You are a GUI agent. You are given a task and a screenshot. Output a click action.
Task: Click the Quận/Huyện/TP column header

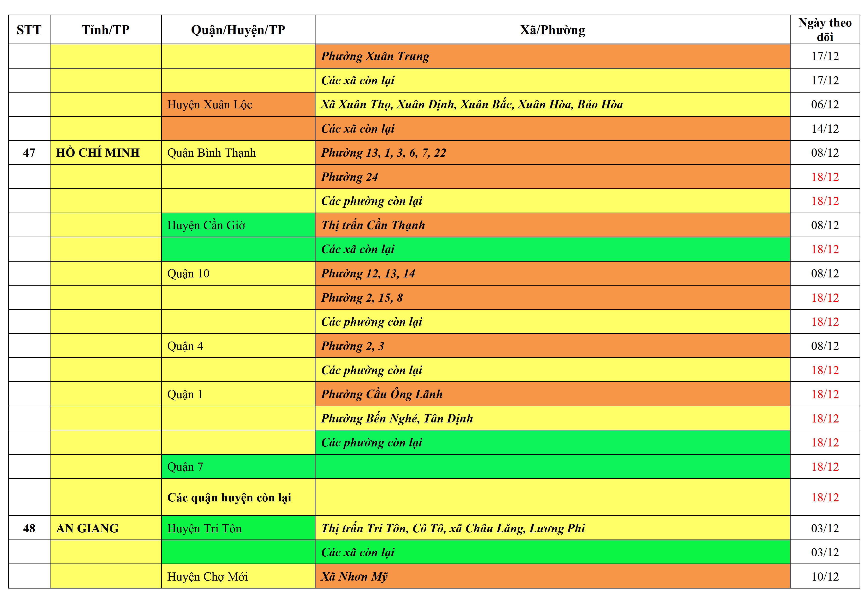coord(238,29)
